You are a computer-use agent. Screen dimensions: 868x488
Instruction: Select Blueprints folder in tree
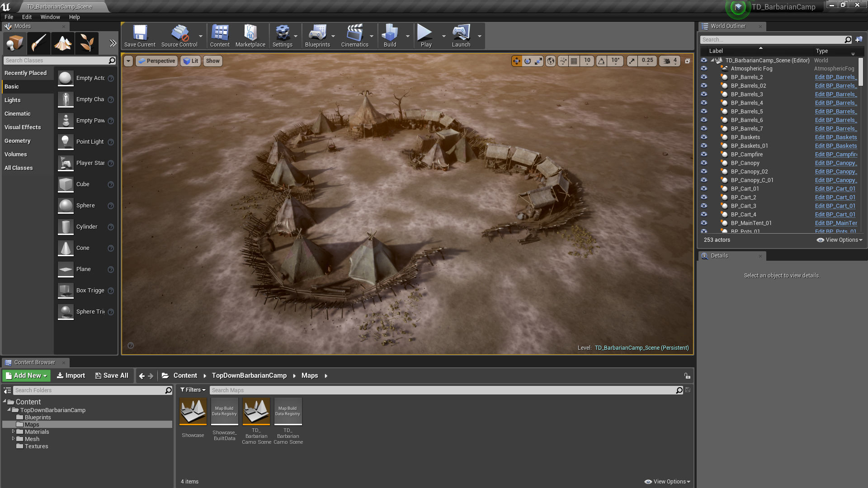coord(38,418)
